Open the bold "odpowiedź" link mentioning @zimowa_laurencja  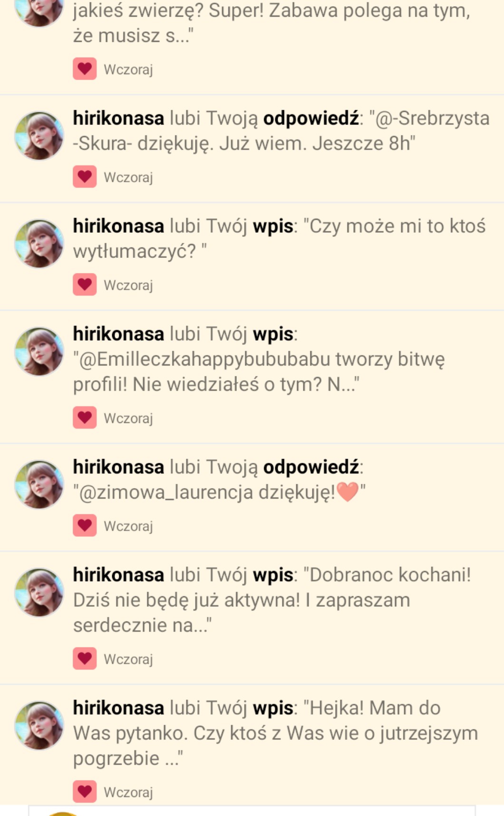(311, 467)
